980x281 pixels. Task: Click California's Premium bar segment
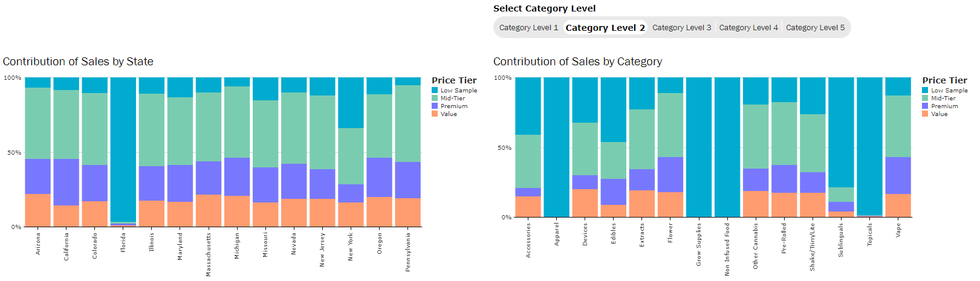click(67, 182)
